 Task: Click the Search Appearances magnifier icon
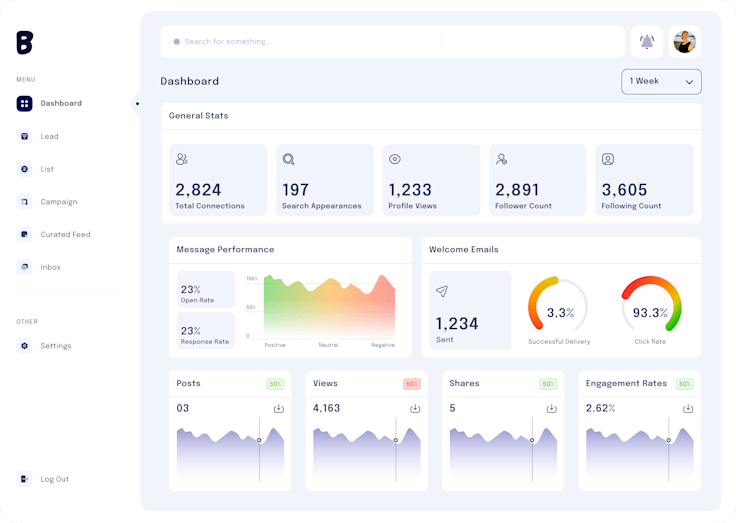pos(288,159)
